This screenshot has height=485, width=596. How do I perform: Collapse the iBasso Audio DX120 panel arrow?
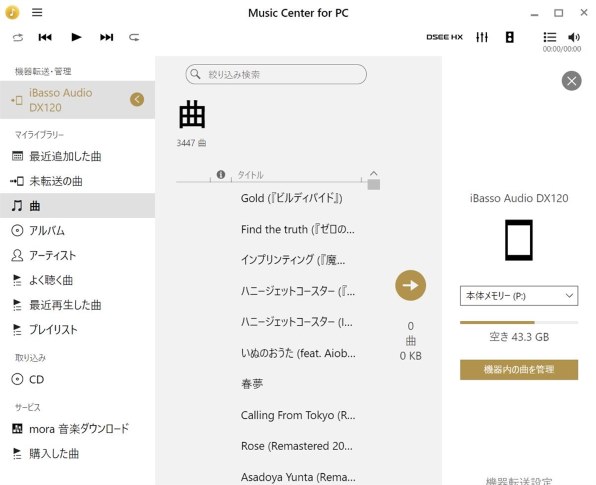pos(137,100)
